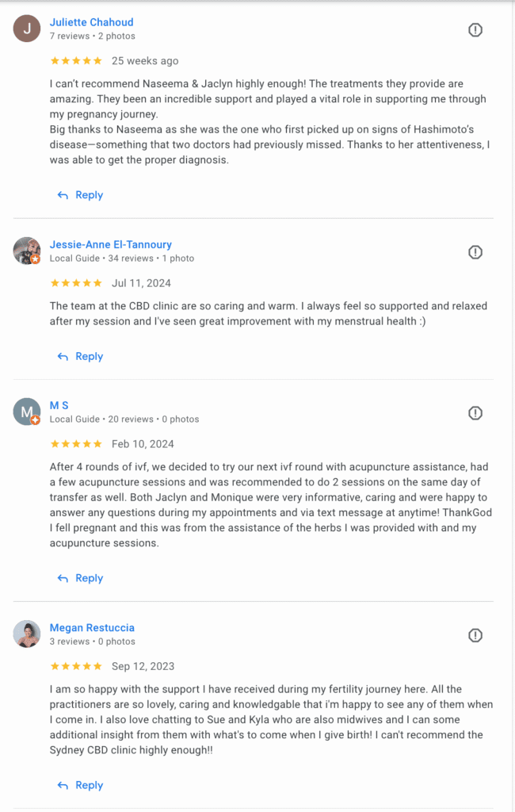Click the five-star rating on Jessie-Anne's review
Viewport: 515px width, 812px height.
point(76,282)
